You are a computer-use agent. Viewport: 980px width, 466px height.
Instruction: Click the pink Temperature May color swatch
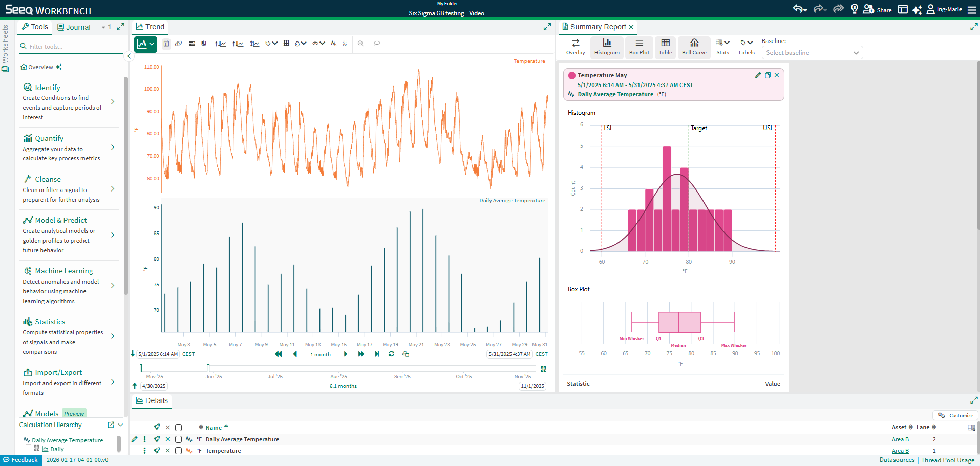(x=572, y=75)
